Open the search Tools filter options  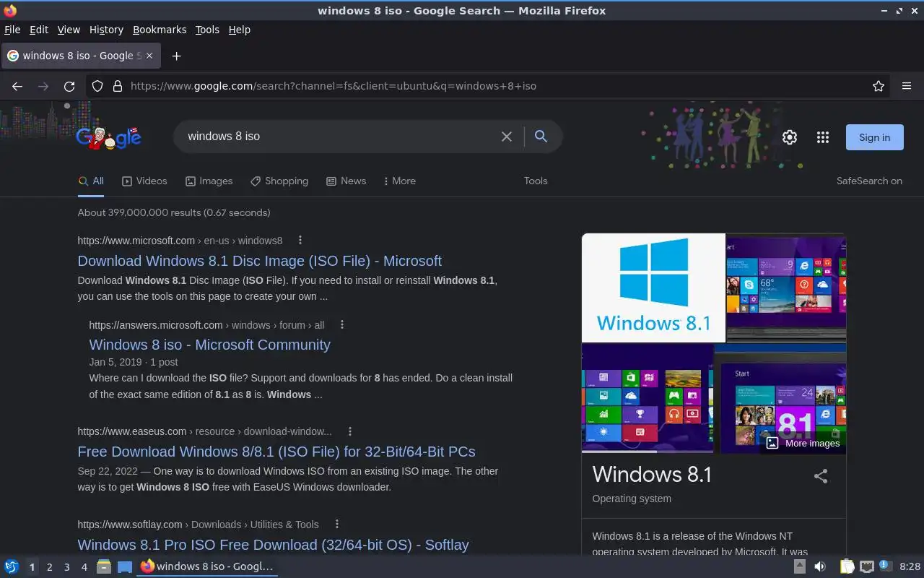(x=536, y=181)
